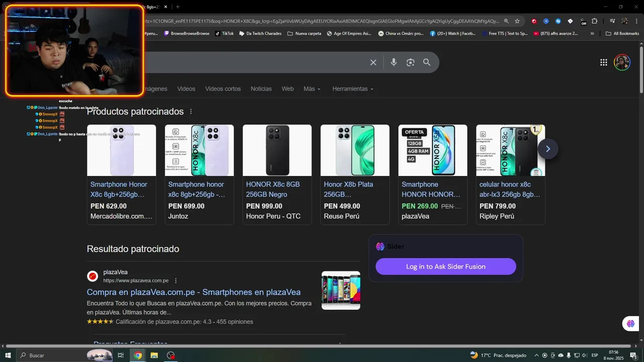Clear the Google search box text
This screenshot has width=644, height=362.
[x=373, y=62]
